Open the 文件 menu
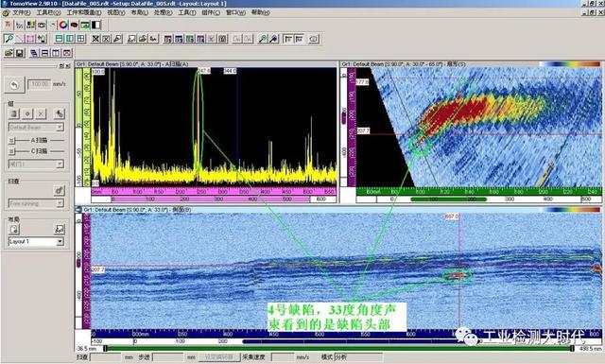The height and width of the screenshot is (364, 605). tap(21, 12)
